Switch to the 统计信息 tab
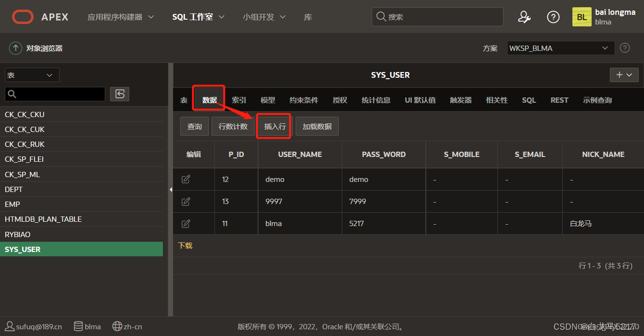This screenshot has height=336, width=644. (376, 100)
